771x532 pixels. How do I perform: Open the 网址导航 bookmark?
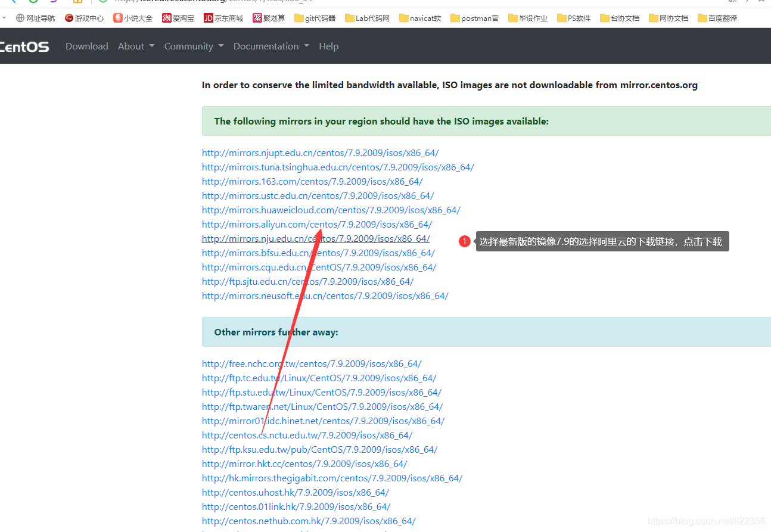[35, 18]
